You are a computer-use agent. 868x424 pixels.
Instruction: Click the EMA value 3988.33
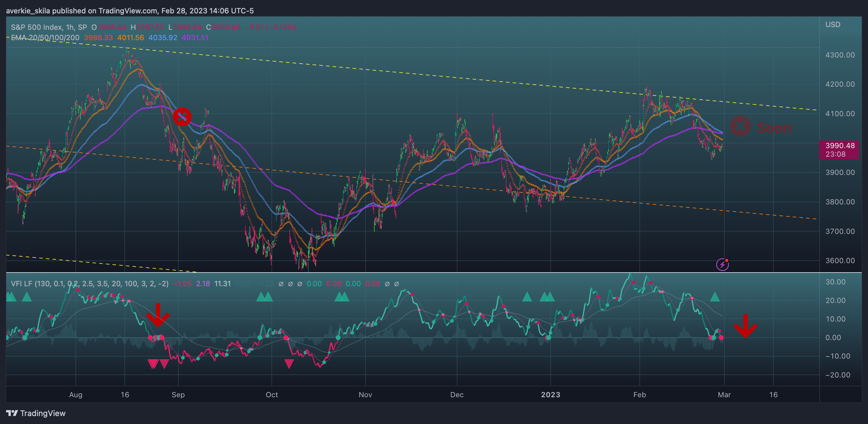coord(98,38)
